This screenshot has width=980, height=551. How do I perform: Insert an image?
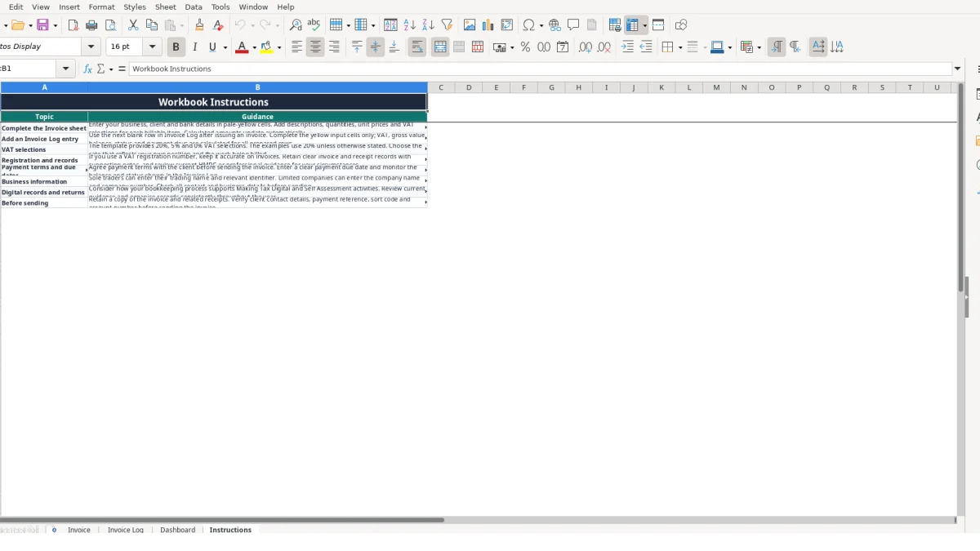470,25
